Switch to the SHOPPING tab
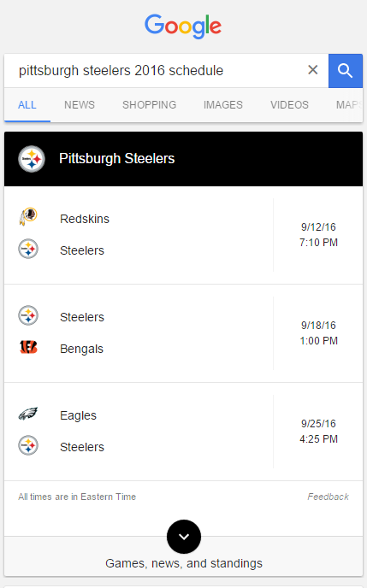This screenshot has height=588, width=367. [x=150, y=104]
